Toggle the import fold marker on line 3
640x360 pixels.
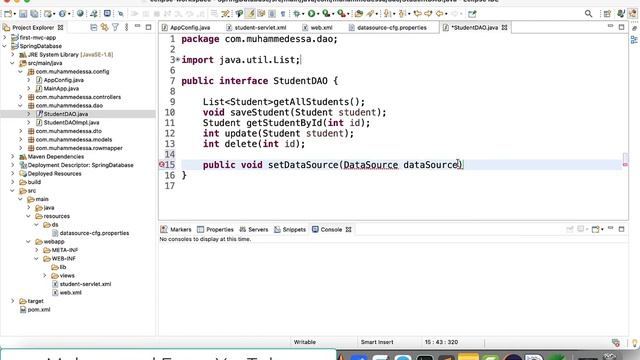coord(178,60)
